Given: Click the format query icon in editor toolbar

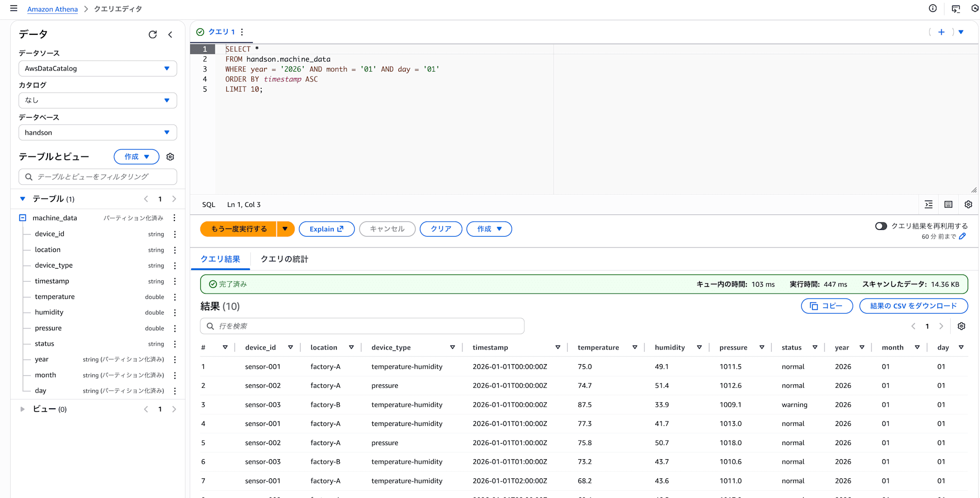Looking at the screenshot, I should pos(929,204).
